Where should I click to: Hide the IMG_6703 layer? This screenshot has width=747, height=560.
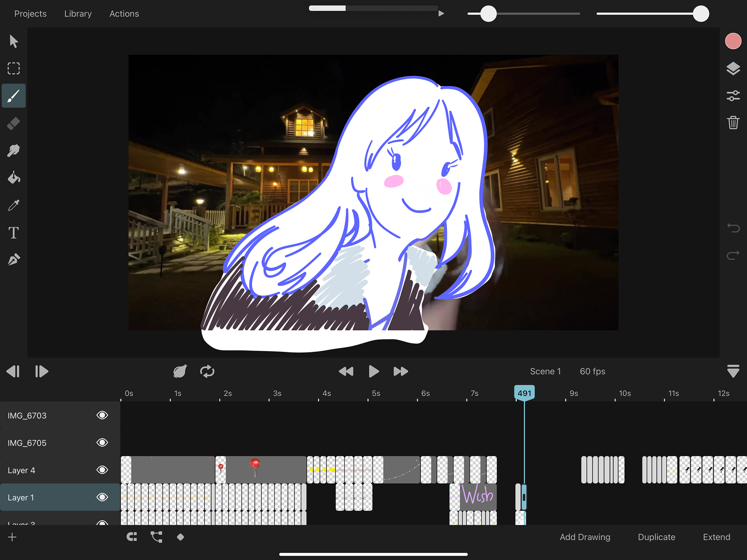[x=102, y=415]
